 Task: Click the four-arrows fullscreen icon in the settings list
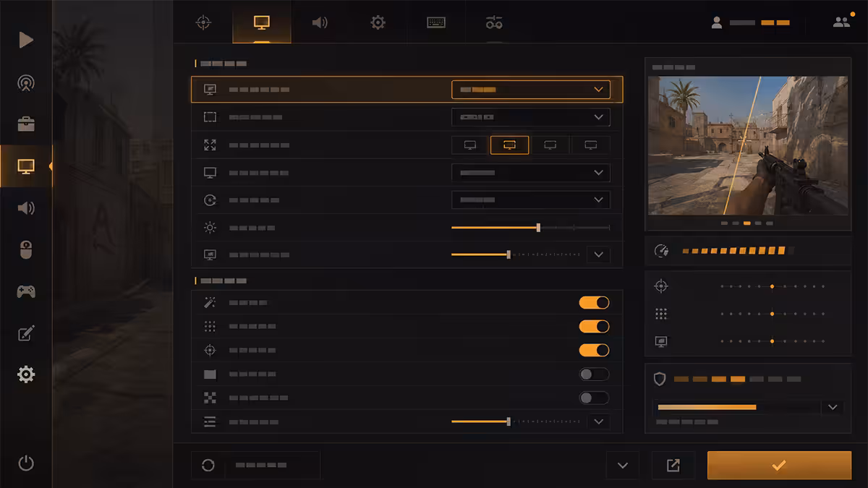pos(210,145)
